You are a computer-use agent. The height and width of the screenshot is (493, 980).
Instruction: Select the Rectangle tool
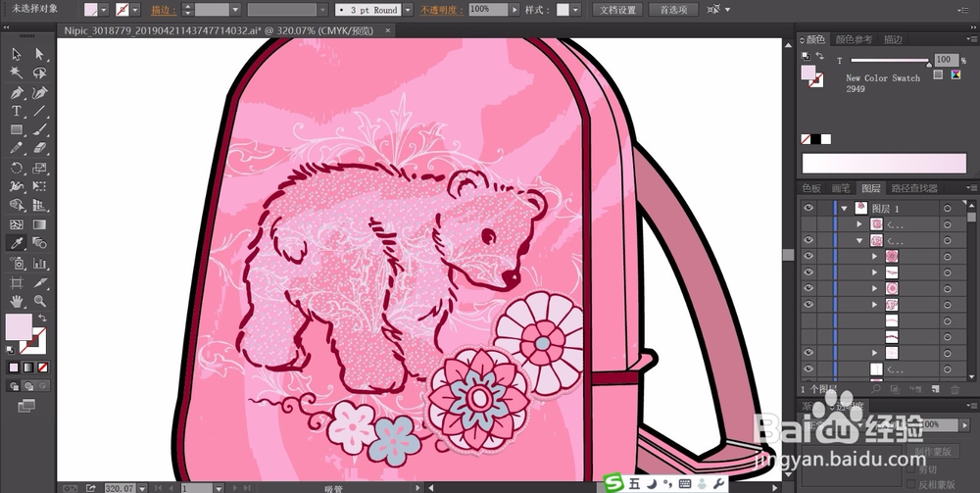click(x=17, y=130)
